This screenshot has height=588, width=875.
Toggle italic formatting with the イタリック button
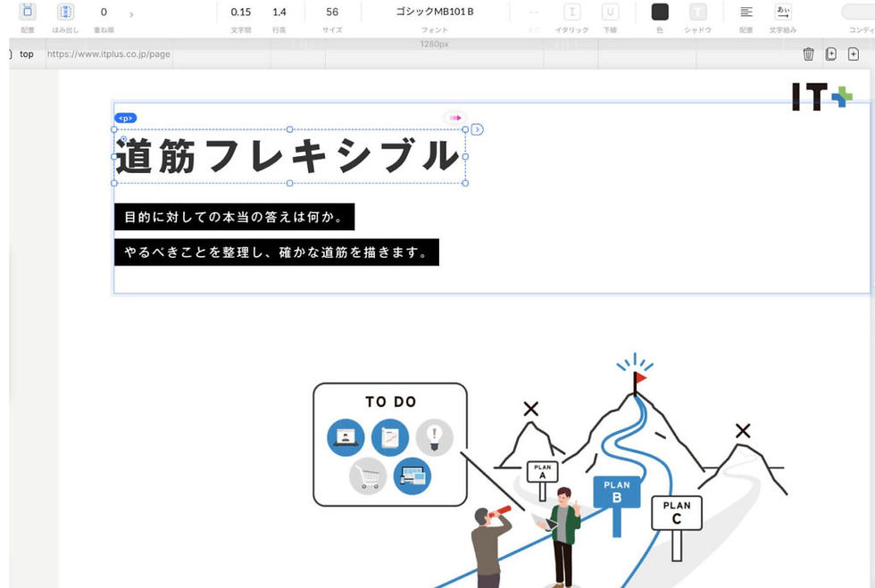point(571,12)
